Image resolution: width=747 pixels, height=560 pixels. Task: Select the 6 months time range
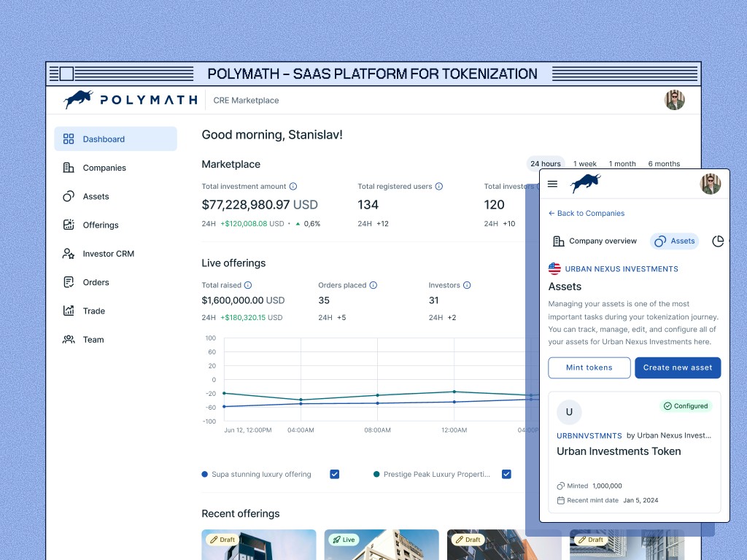point(664,163)
